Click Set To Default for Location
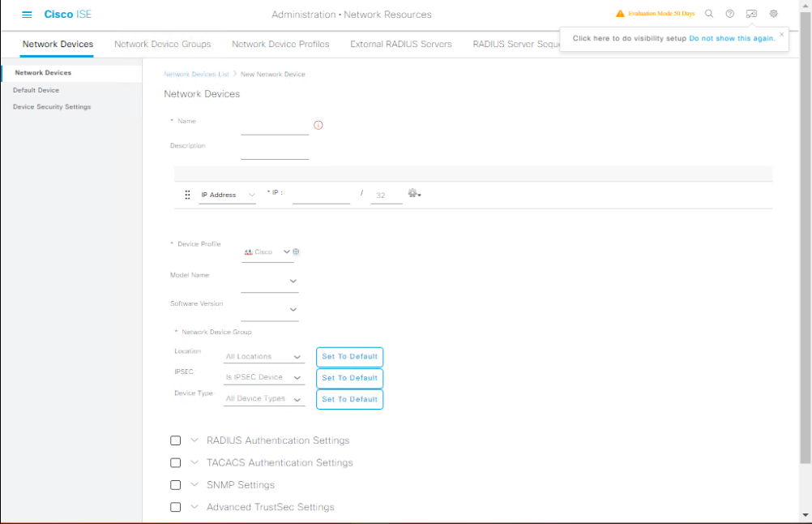Viewport: 812px width, 524px height. point(349,357)
